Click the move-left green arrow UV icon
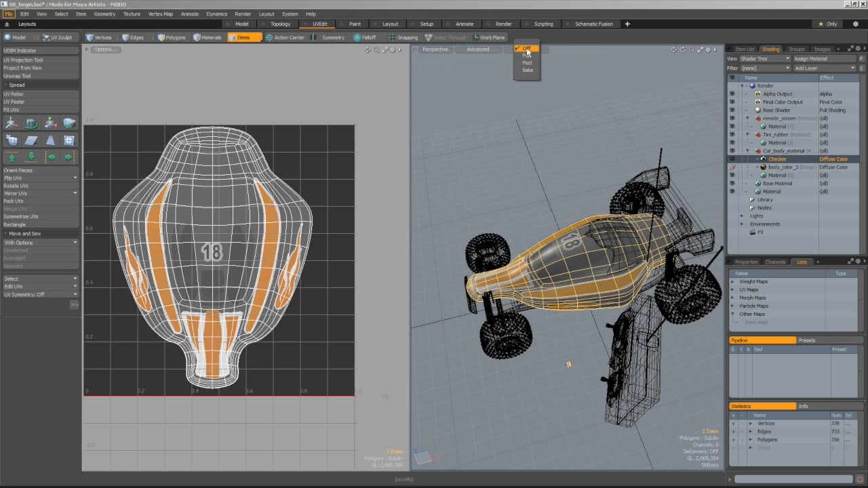Screen dimensions: 868x488 [x=50, y=157]
